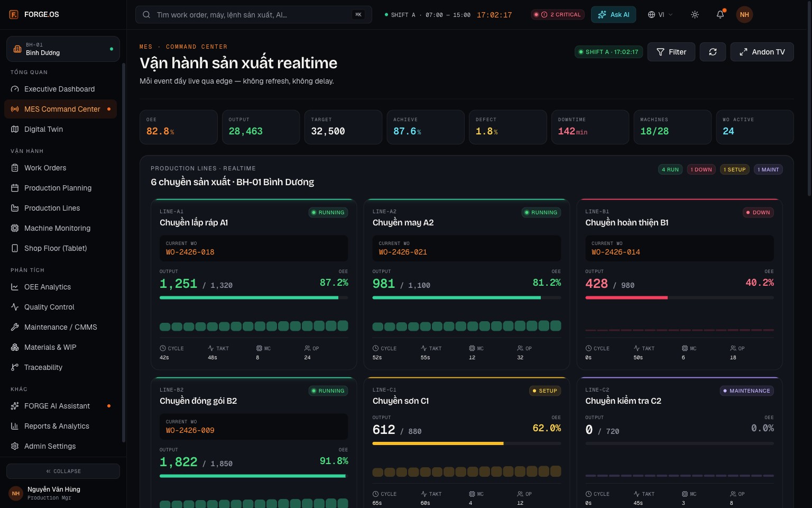Filter lines by 1 SETUP status chip
The image size is (812, 508).
(735, 169)
